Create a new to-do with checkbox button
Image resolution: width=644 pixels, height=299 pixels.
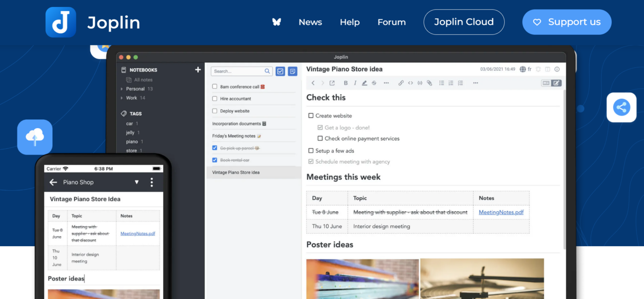click(x=280, y=71)
